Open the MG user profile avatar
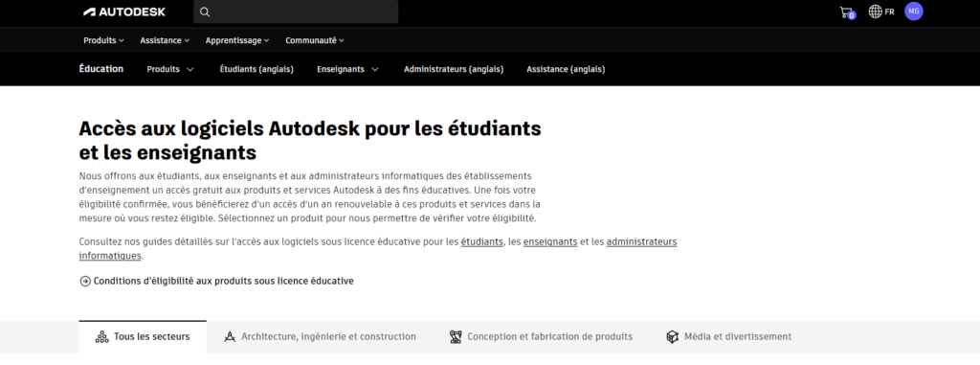Screen dimensions: 980x365 914,11
